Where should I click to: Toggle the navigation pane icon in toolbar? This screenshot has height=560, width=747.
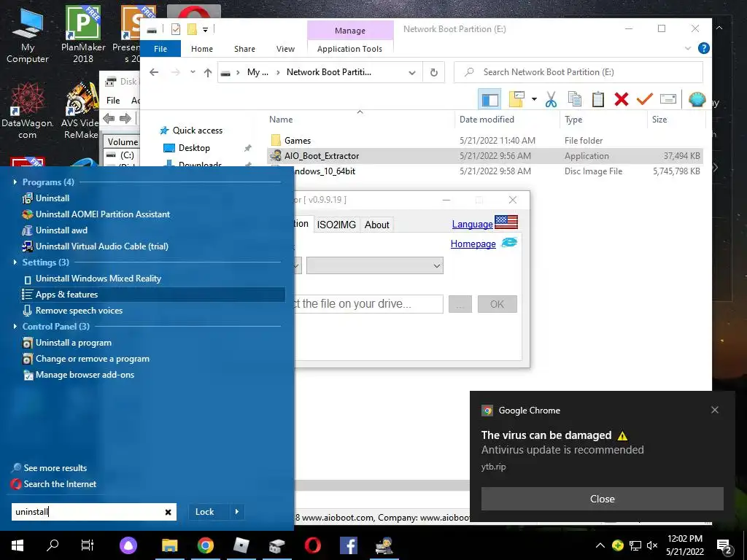(489, 99)
